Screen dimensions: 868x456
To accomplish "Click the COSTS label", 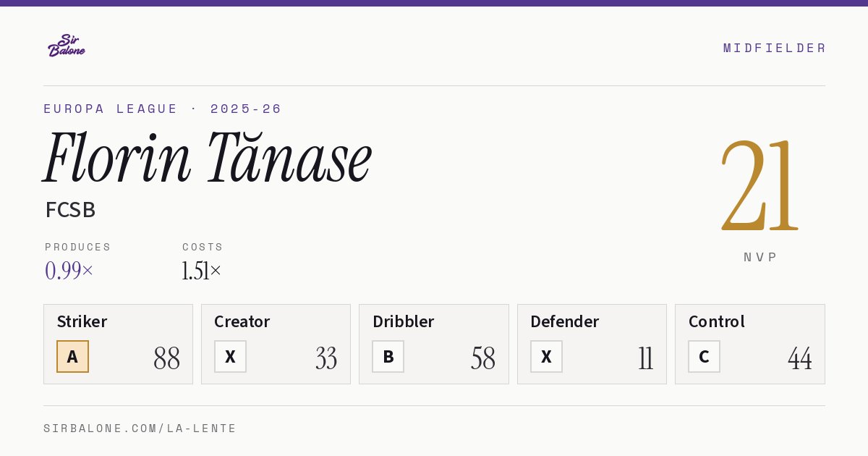I will pos(203,247).
